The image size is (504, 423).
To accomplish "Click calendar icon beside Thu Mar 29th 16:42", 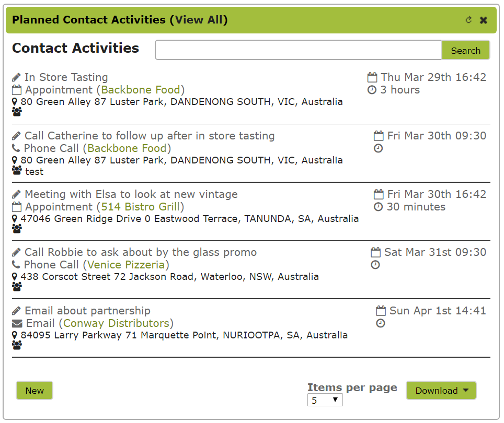I will [x=372, y=77].
